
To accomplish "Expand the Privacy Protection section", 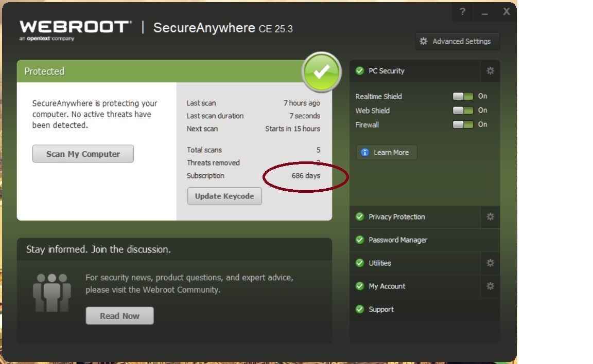I will 415,217.
